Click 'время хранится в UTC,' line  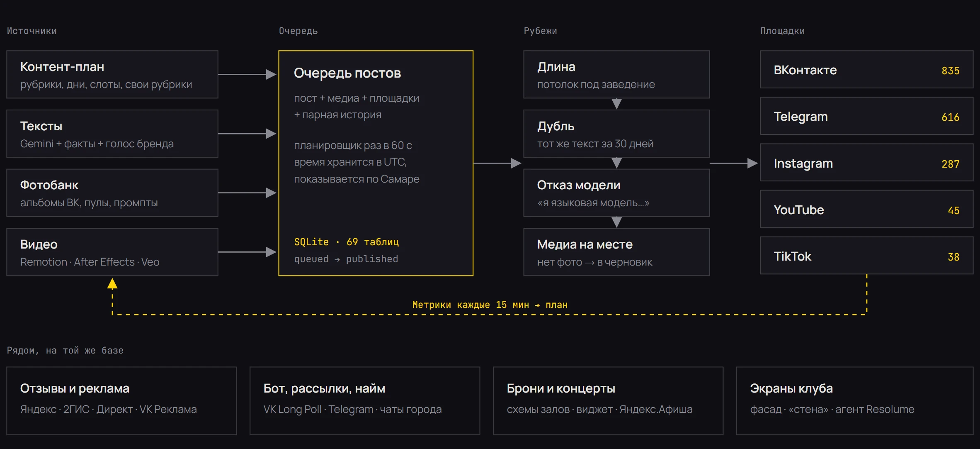(350, 162)
